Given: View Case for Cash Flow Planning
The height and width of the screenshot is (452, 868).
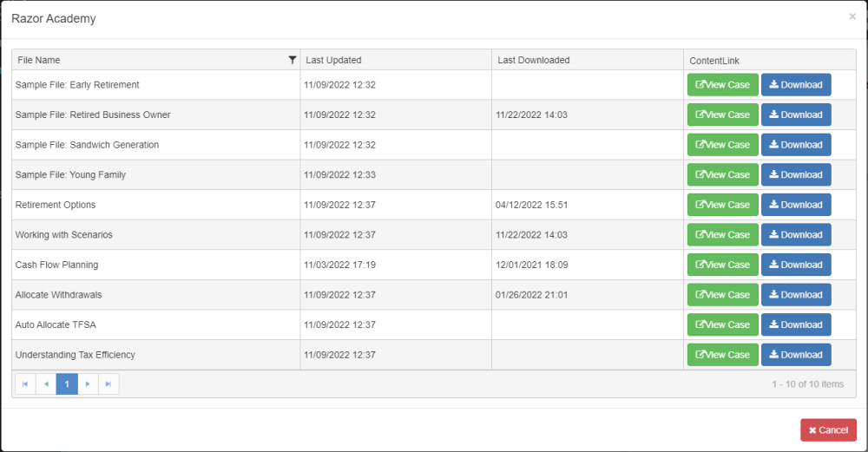Looking at the screenshot, I should 722,265.
